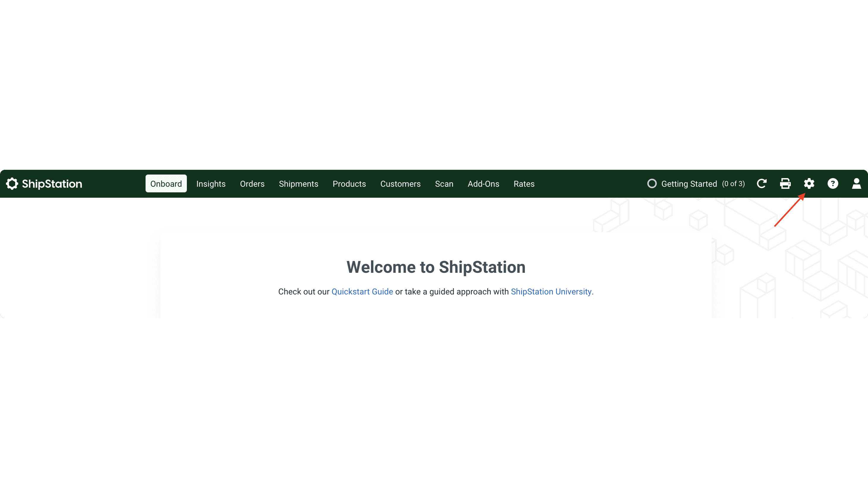Navigate to the Customers tab
Screen dimensions: 868x488
[x=400, y=184]
